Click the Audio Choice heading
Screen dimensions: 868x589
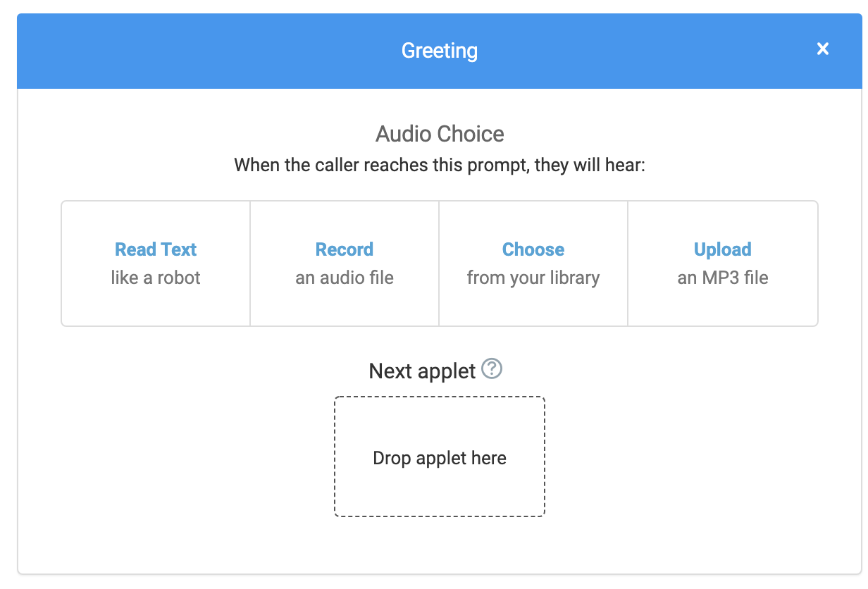(x=440, y=134)
